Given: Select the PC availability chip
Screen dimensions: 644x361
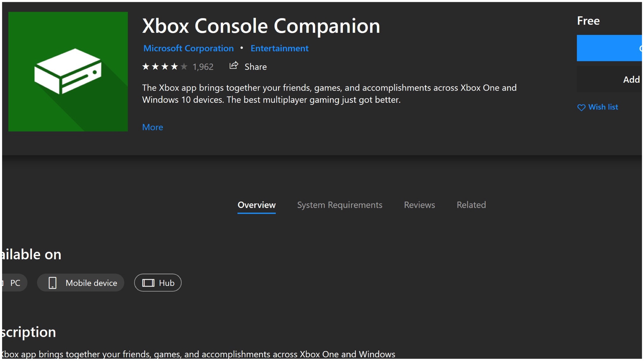Looking at the screenshot, I should pos(15,283).
